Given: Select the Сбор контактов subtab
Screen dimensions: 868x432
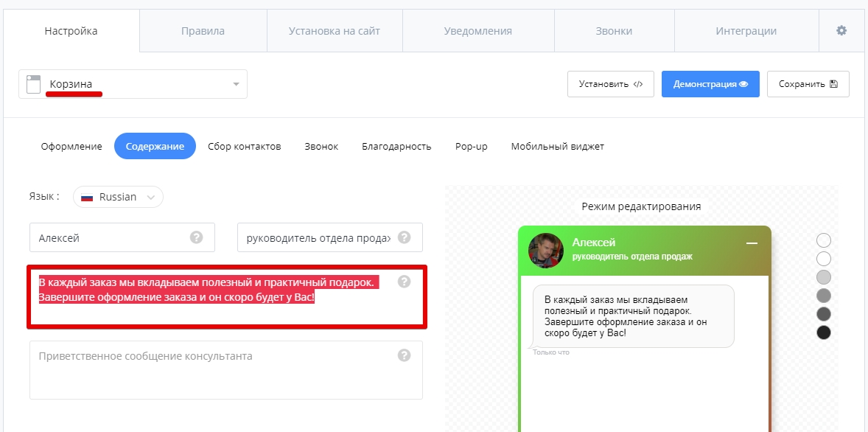Looking at the screenshot, I should [x=245, y=146].
